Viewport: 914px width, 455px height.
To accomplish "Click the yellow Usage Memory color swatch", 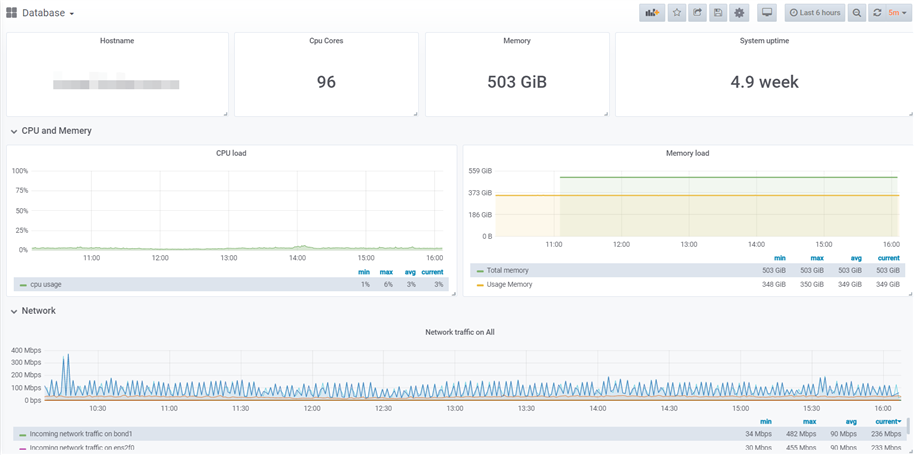I will pos(480,285).
